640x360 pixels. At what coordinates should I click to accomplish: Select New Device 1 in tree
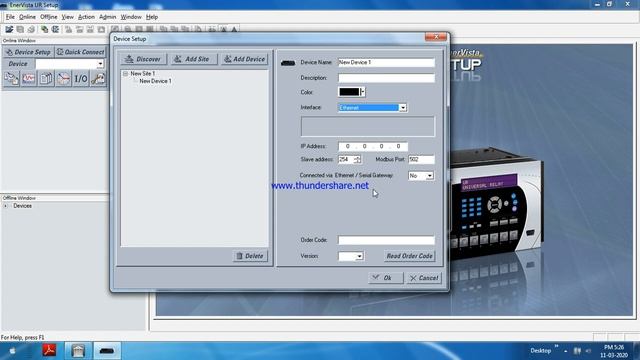(155, 81)
